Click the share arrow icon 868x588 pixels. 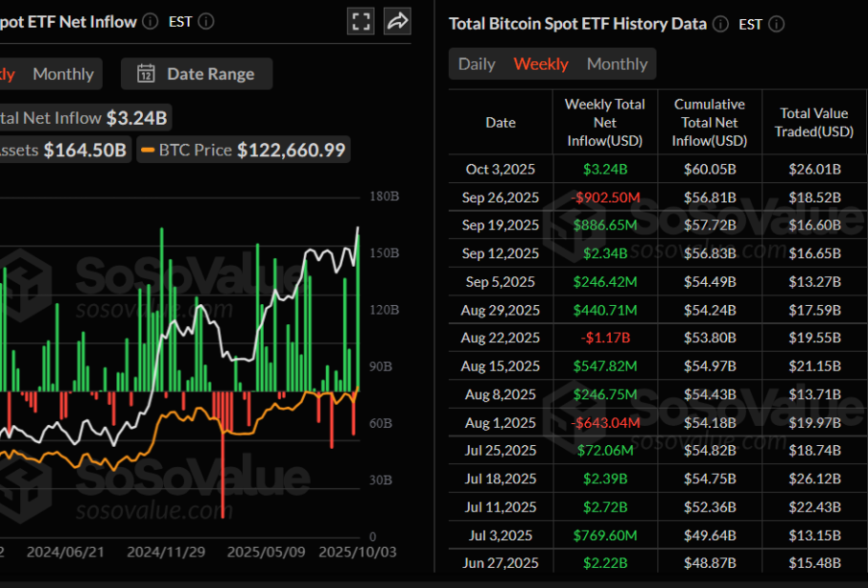coord(396,21)
